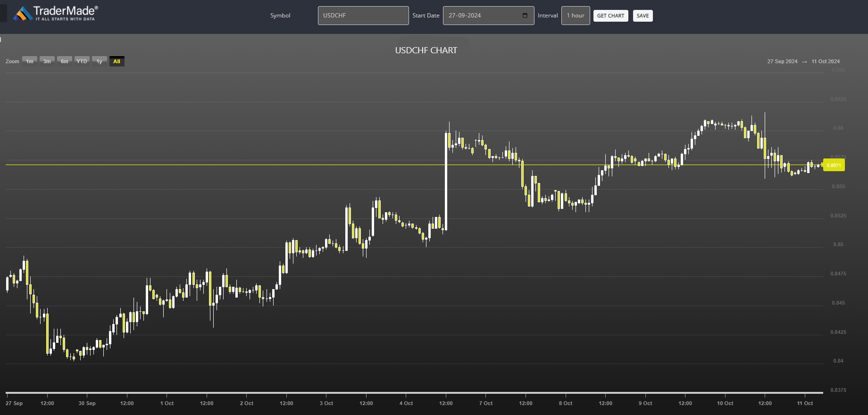This screenshot has height=415, width=868.
Task: Click the 30 Sep time axis label
Action: pos(87,403)
